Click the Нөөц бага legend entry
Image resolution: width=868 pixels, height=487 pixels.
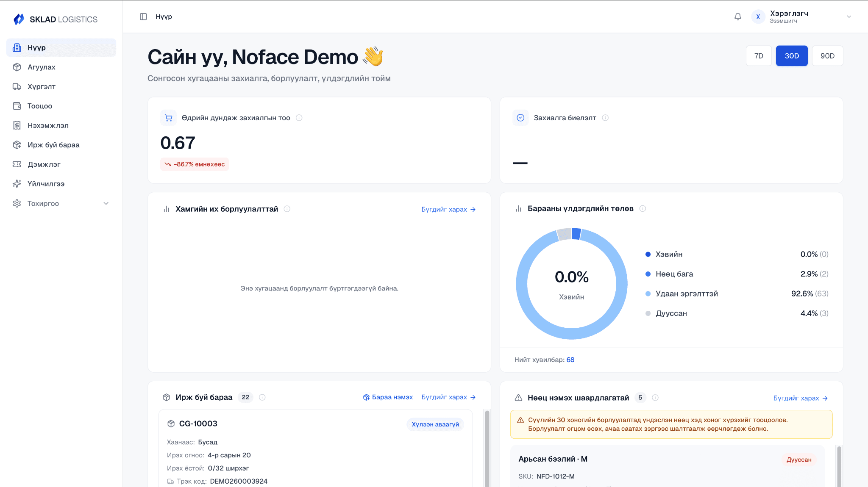pos(737,274)
